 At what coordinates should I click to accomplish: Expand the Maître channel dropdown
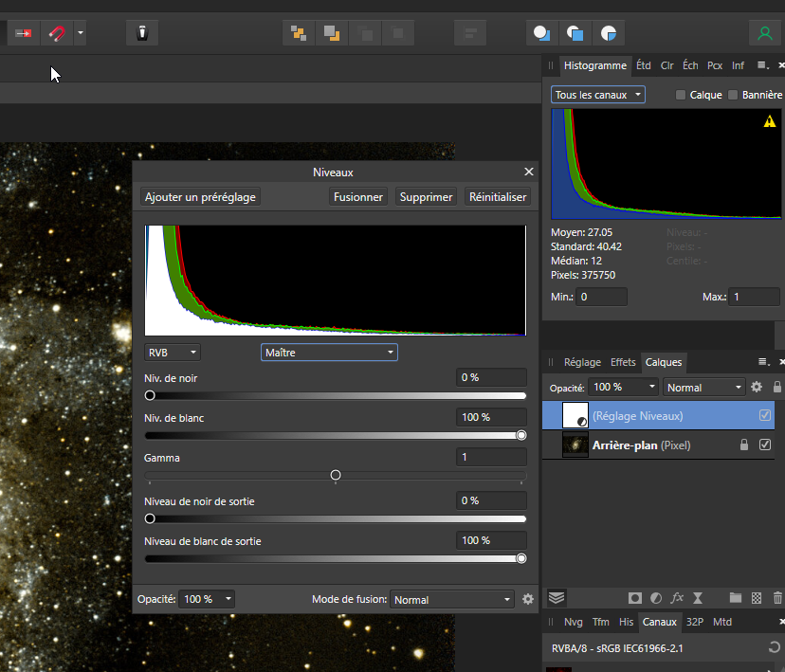pos(329,352)
